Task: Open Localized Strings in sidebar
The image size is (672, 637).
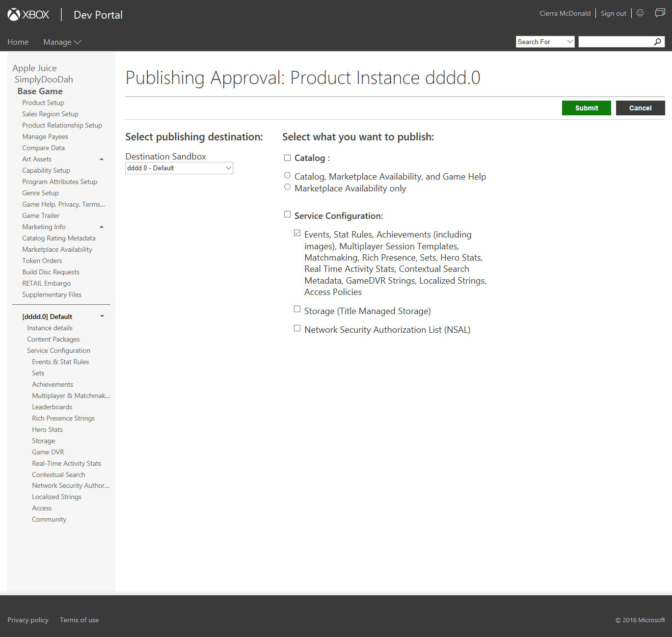Action: coord(56,497)
